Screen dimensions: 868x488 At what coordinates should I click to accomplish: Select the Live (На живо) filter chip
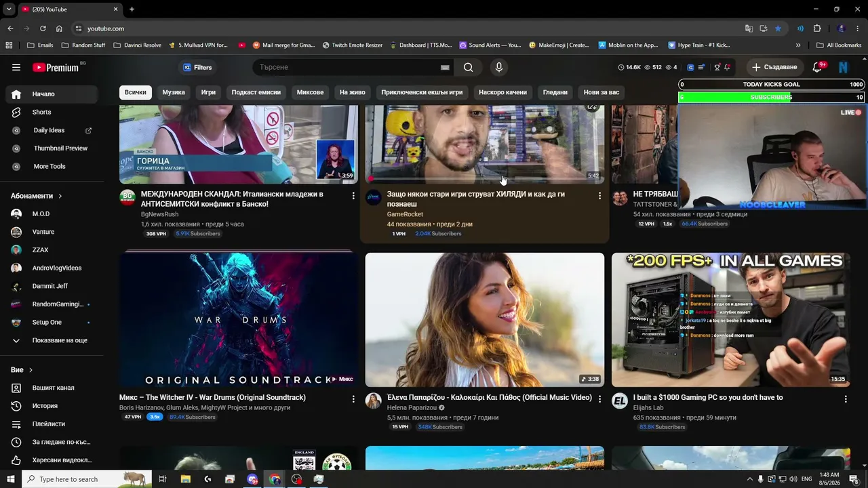353,92
